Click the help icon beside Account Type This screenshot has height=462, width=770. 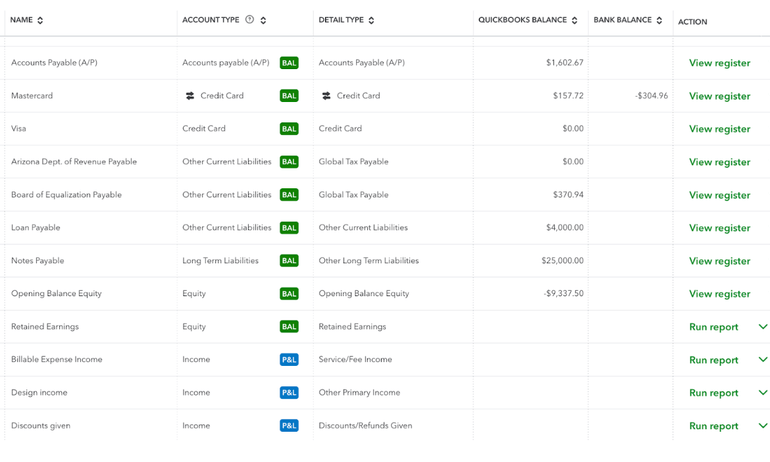250,20
